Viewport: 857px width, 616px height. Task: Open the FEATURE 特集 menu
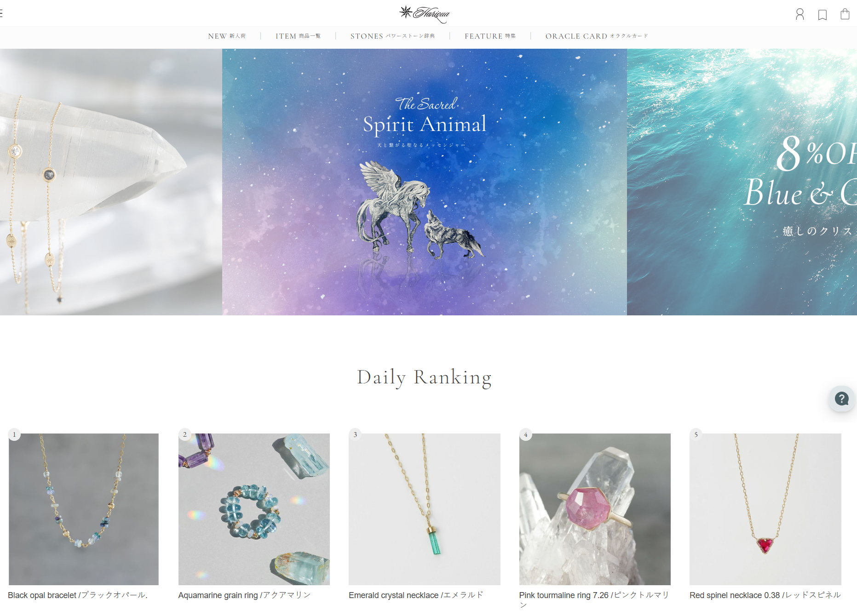[490, 36]
